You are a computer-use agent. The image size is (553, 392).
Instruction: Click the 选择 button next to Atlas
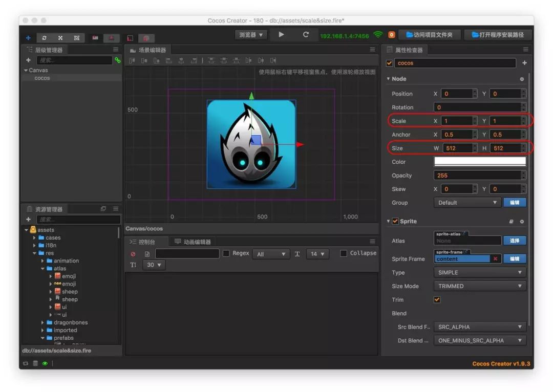click(x=514, y=241)
